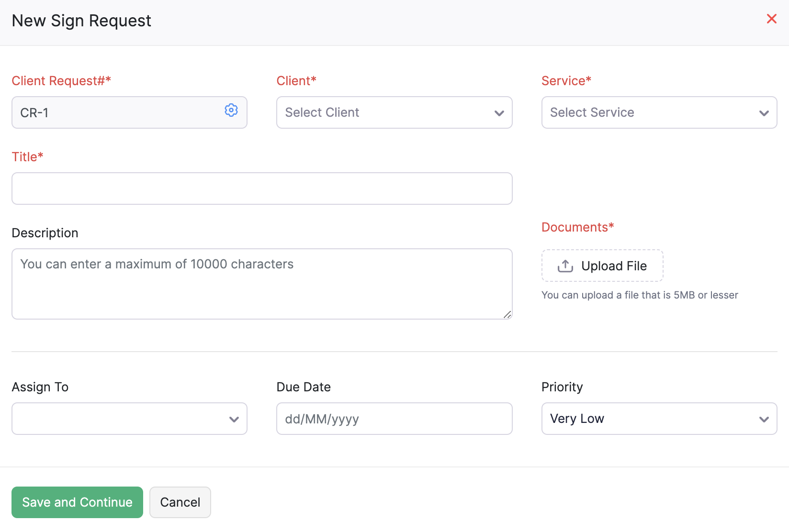This screenshot has width=789, height=532.
Task: Click the description box resize handle
Action: tap(507, 314)
